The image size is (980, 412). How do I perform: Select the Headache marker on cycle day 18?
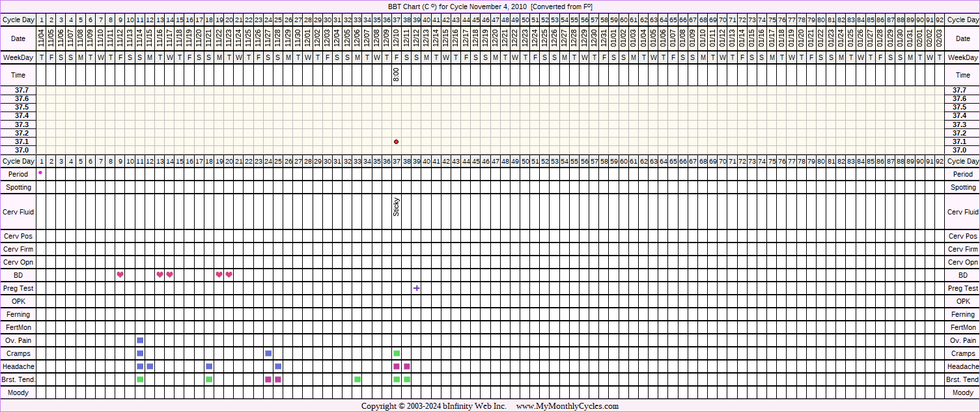pos(209,366)
